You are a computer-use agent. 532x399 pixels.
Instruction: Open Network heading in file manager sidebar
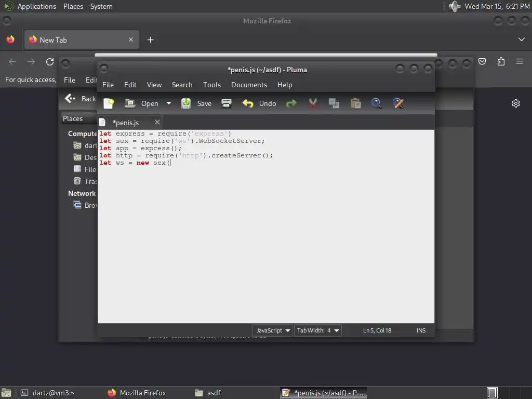pyautogui.click(x=82, y=193)
